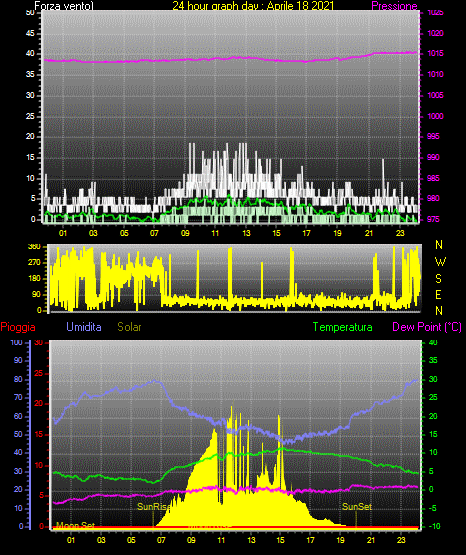Click pressure axis value 1010
Screen dimensions: 466x555
[x=435, y=74]
